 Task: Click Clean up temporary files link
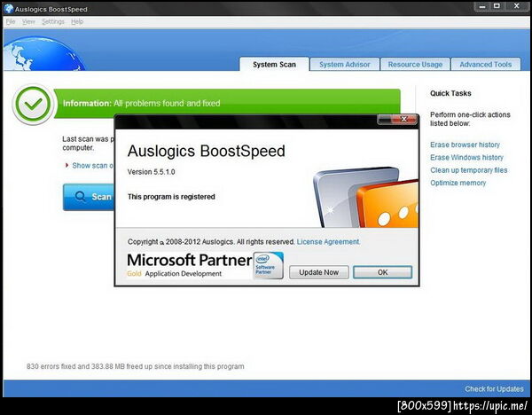coord(468,170)
